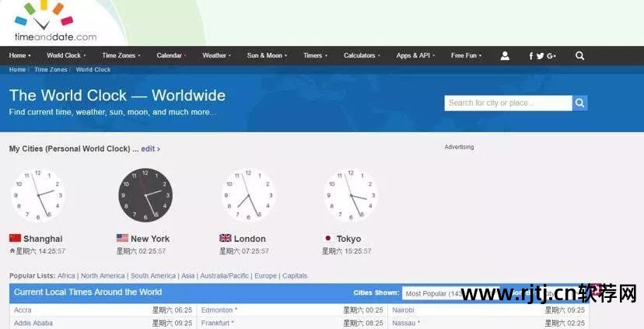Open the Twitter bird icon
The image size is (644, 329).
point(540,56)
